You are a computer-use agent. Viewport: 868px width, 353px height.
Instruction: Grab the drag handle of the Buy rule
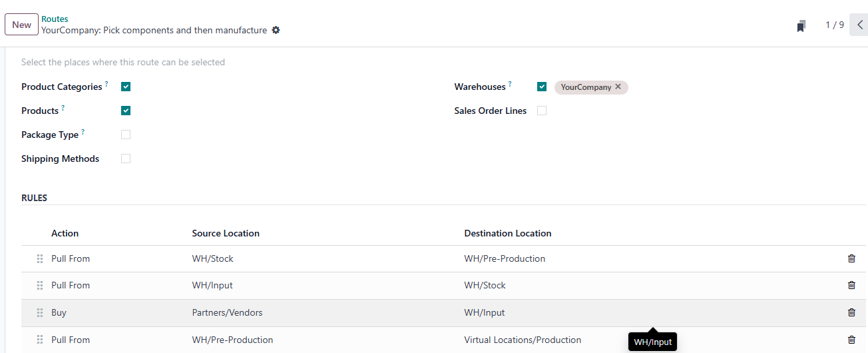[x=39, y=312]
